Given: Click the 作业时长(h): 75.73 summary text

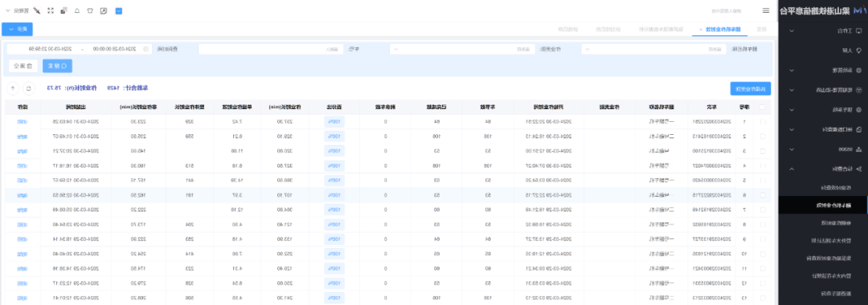Looking at the screenshot, I should (72, 88).
